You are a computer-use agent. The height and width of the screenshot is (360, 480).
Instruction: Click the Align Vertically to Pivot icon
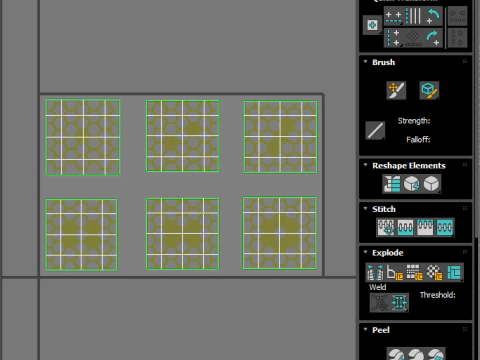point(394,38)
